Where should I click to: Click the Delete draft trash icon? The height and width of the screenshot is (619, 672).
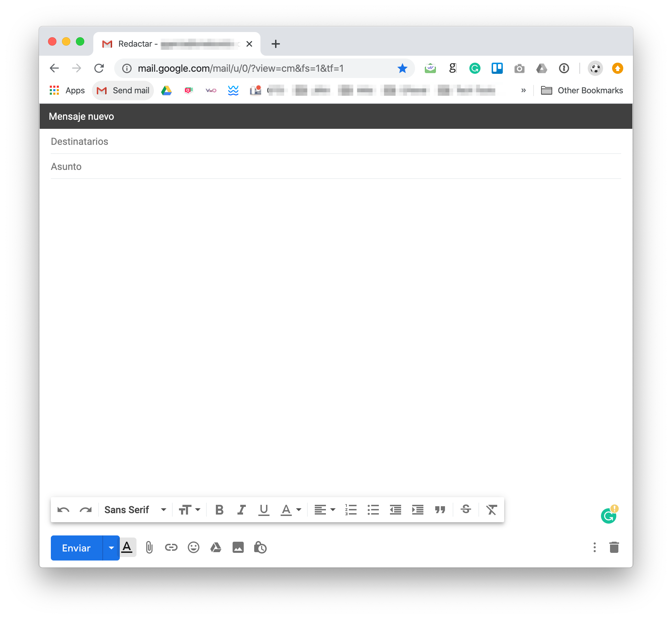[614, 548]
